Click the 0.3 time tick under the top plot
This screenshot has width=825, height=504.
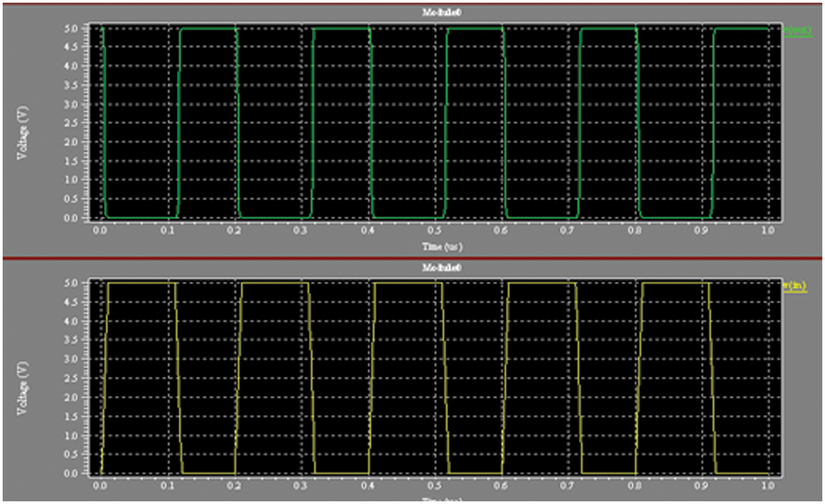300,231
